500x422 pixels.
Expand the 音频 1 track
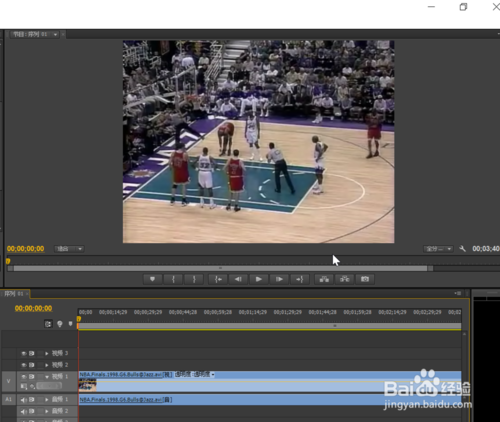pos(47,400)
